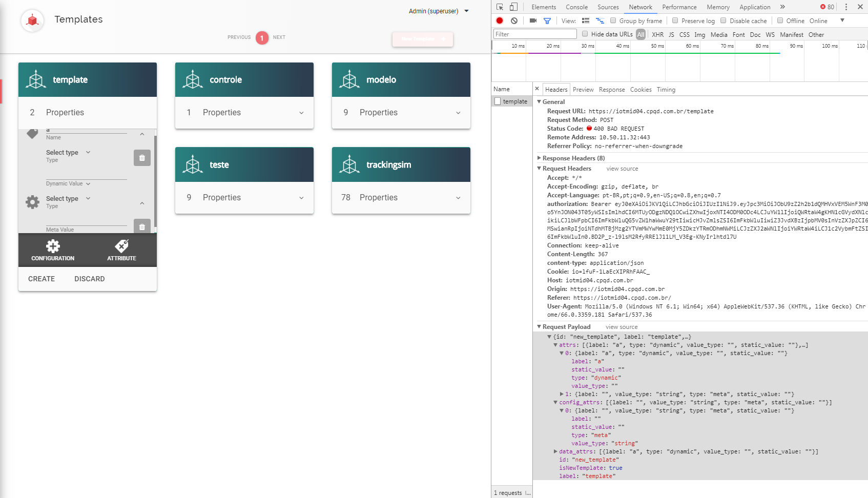The image size is (868, 498).
Task: Delete the dynamic attribute with trash icon
Action: (142, 158)
